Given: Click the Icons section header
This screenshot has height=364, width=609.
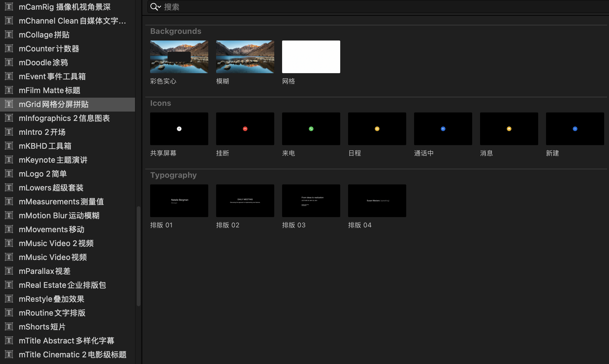Looking at the screenshot, I should (160, 103).
